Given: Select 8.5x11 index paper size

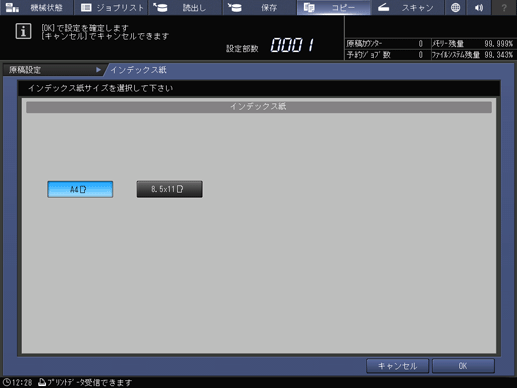Looking at the screenshot, I should [169, 189].
